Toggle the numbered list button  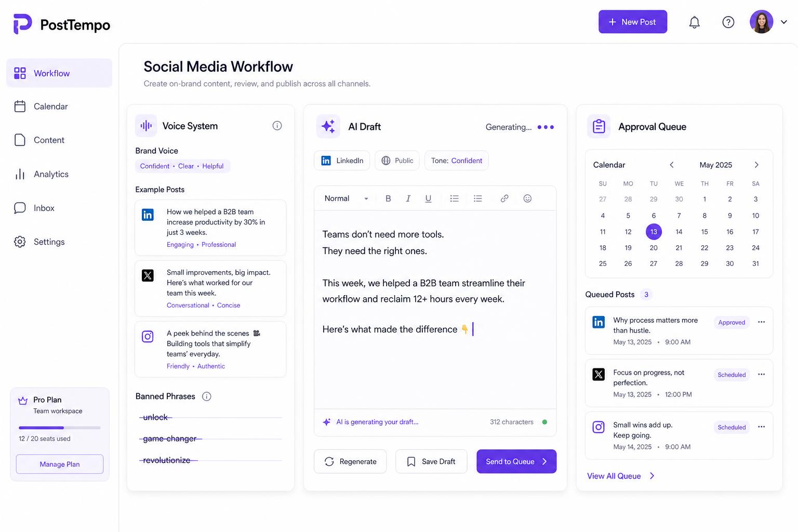click(478, 198)
